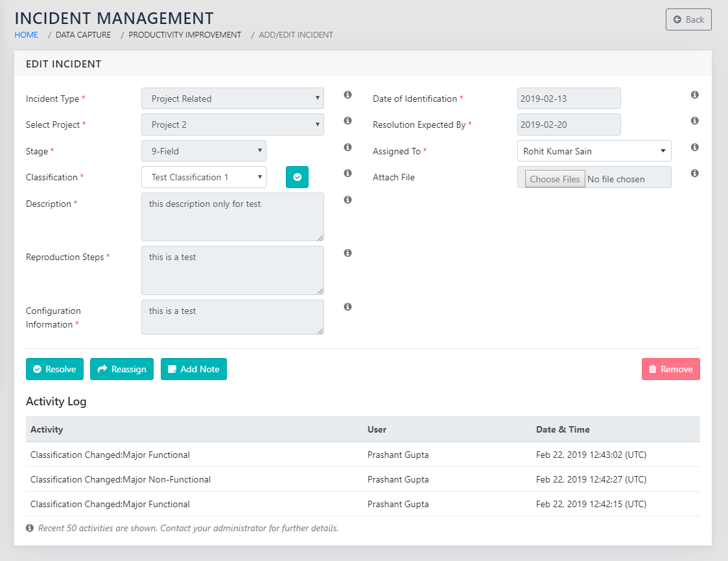
Task: Click info icon beside Attach File
Action: [694, 173]
